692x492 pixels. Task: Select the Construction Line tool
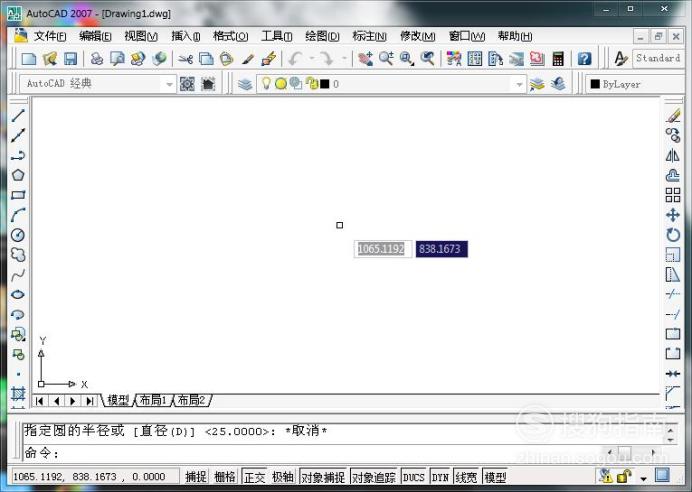coord(18,135)
